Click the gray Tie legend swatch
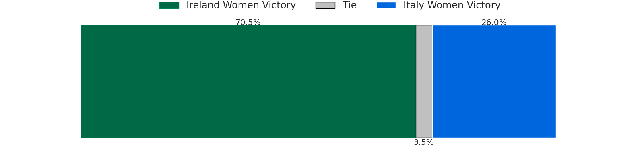 coord(325,5)
